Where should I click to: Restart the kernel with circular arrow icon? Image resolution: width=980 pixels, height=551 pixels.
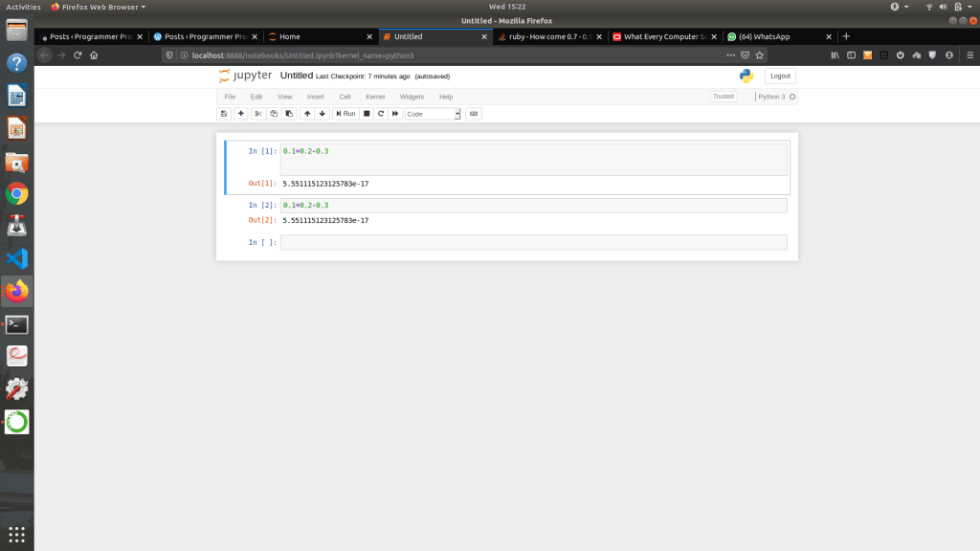click(381, 114)
